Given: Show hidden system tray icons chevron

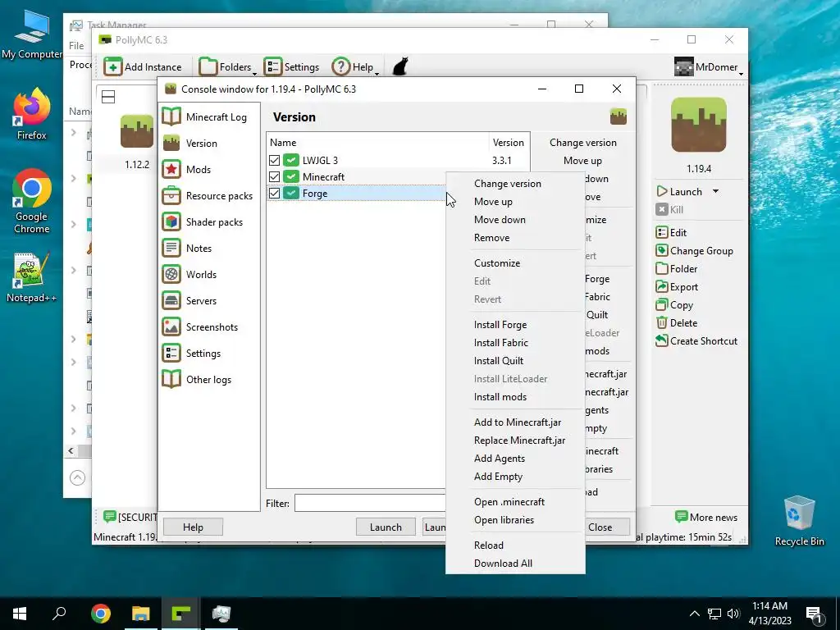Looking at the screenshot, I should click(x=694, y=614).
